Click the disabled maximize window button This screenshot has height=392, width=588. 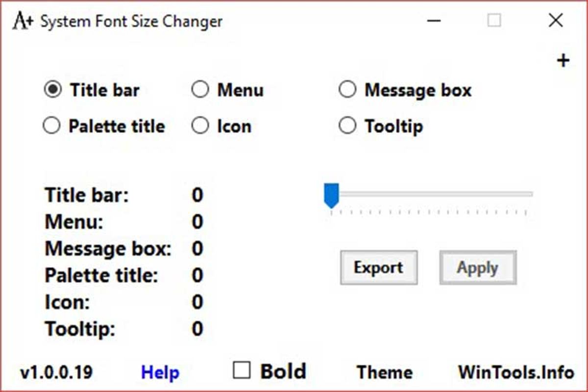[x=494, y=21]
